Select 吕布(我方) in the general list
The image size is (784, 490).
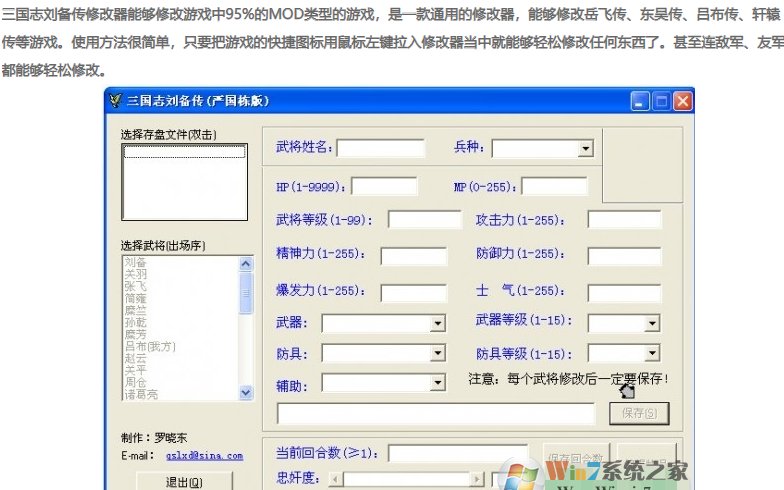(x=150, y=346)
